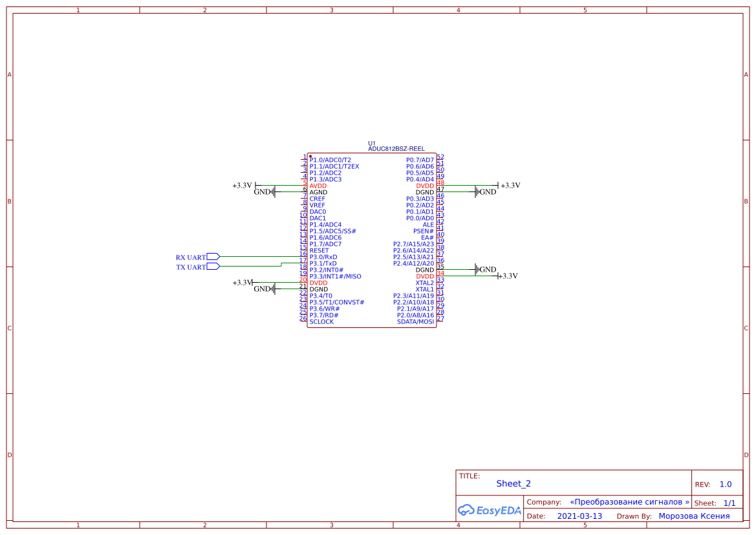This screenshot has height=535, width=756.
Task: Select the GND symbol next to AGND
Action: [x=263, y=191]
